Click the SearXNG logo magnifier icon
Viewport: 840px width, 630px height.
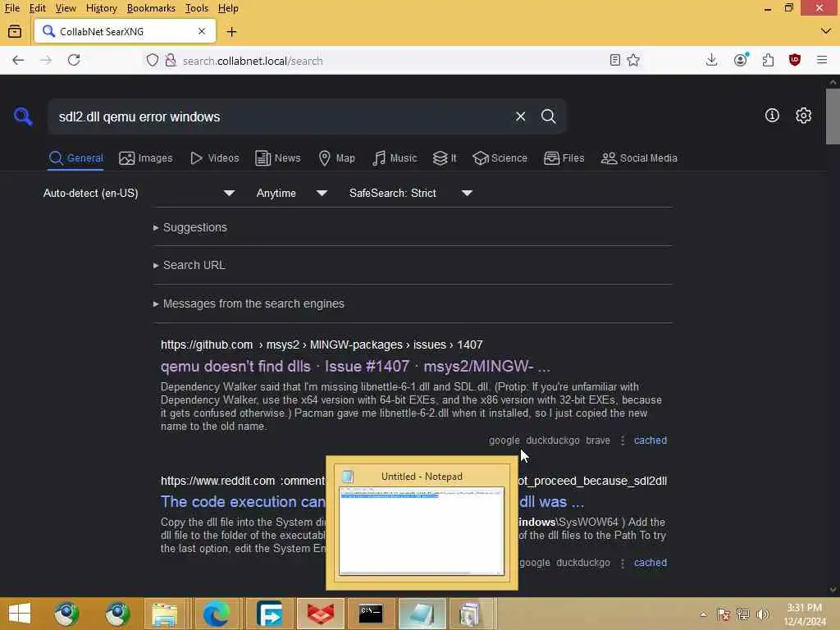pyautogui.click(x=23, y=116)
